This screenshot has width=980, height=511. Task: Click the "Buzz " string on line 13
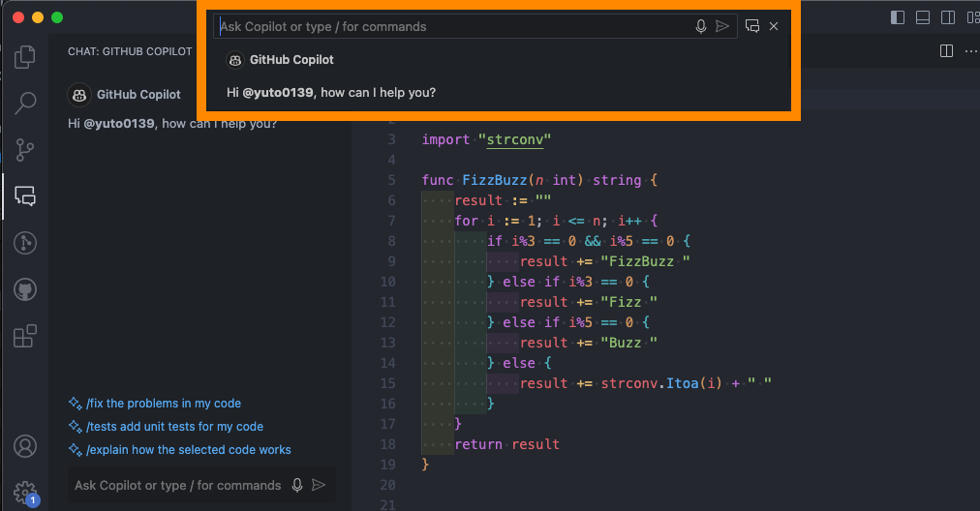click(628, 343)
